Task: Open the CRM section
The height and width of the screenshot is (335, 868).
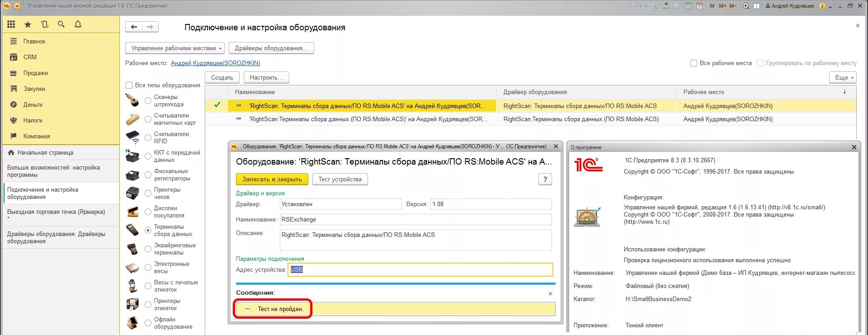Action: tap(61, 57)
